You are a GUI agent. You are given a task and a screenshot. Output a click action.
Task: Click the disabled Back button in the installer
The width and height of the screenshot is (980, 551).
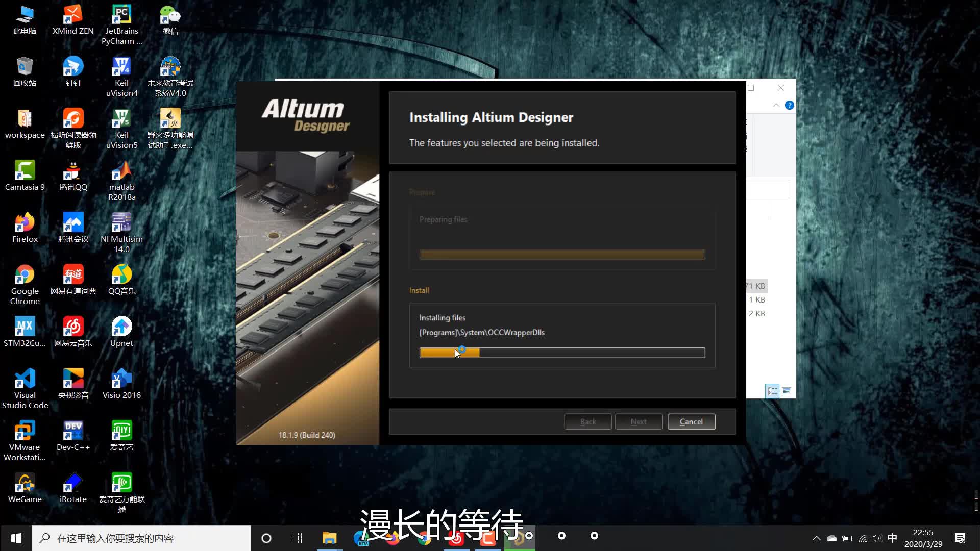[x=588, y=421]
